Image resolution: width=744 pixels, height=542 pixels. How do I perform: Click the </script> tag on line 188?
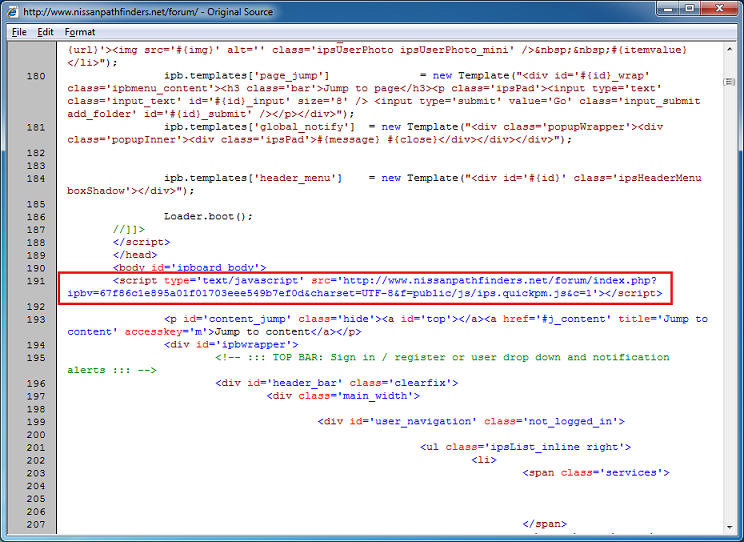coord(141,242)
